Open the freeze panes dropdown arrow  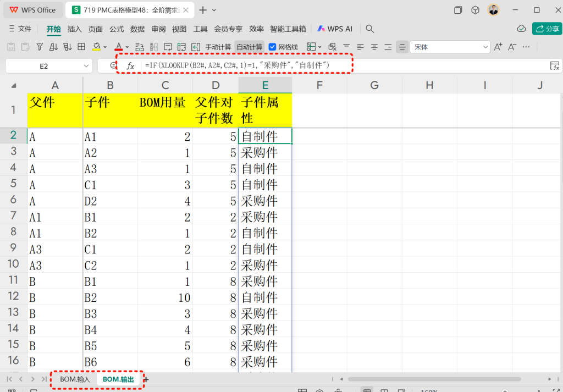319,47
